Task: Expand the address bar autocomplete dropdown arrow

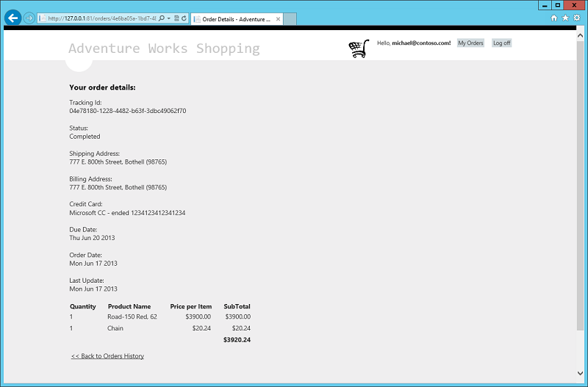Action: tap(169, 18)
